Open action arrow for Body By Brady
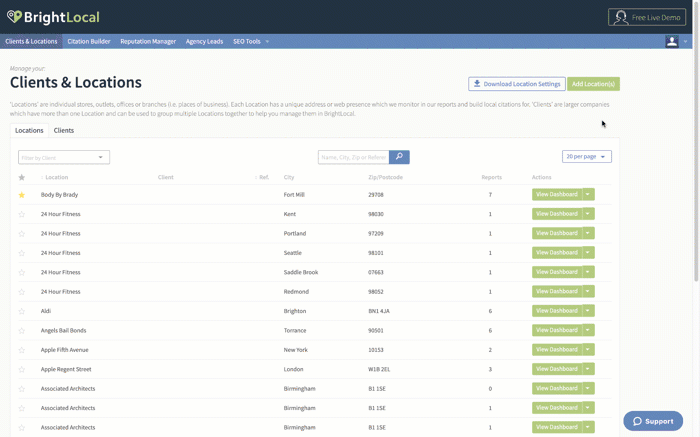This screenshot has width=700, height=437. point(588,194)
